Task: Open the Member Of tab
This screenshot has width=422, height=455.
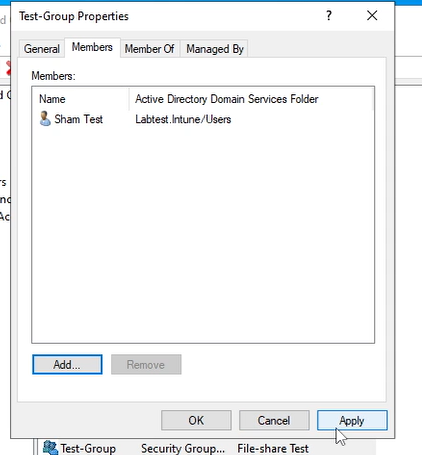Action: [x=149, y=49]
